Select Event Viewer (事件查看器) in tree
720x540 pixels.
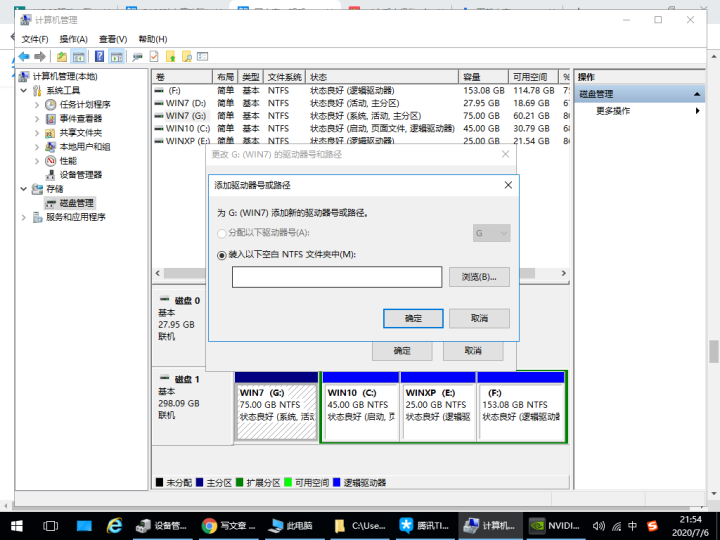pos(81,119)
